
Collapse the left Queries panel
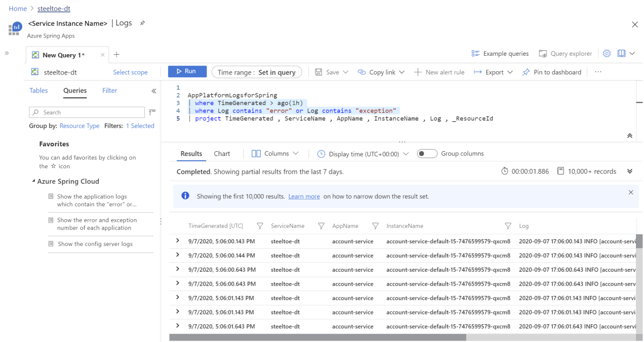[x=154, y=91]
